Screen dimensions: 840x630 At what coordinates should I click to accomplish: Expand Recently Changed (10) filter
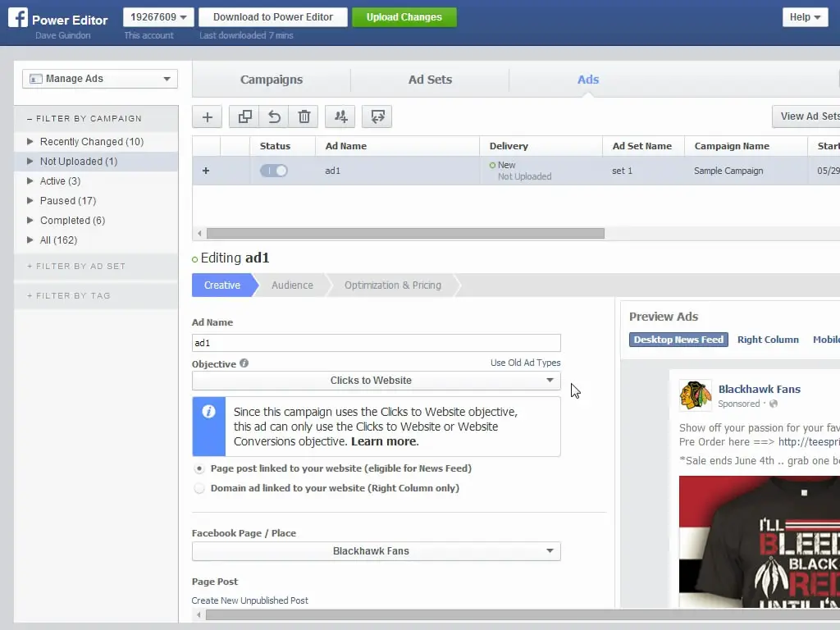[x=30, y=141]
